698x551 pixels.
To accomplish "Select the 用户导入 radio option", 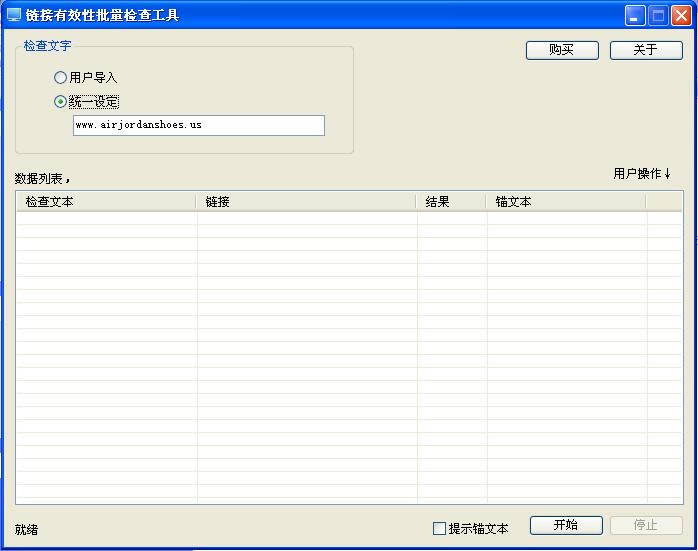I will [61, 77].
